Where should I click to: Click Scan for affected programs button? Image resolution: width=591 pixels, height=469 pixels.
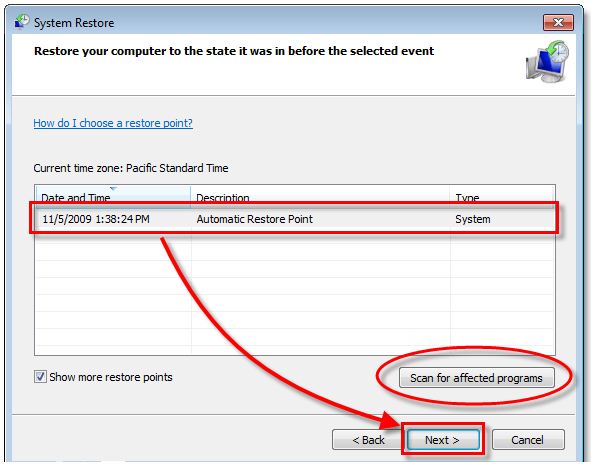[476, 378]
